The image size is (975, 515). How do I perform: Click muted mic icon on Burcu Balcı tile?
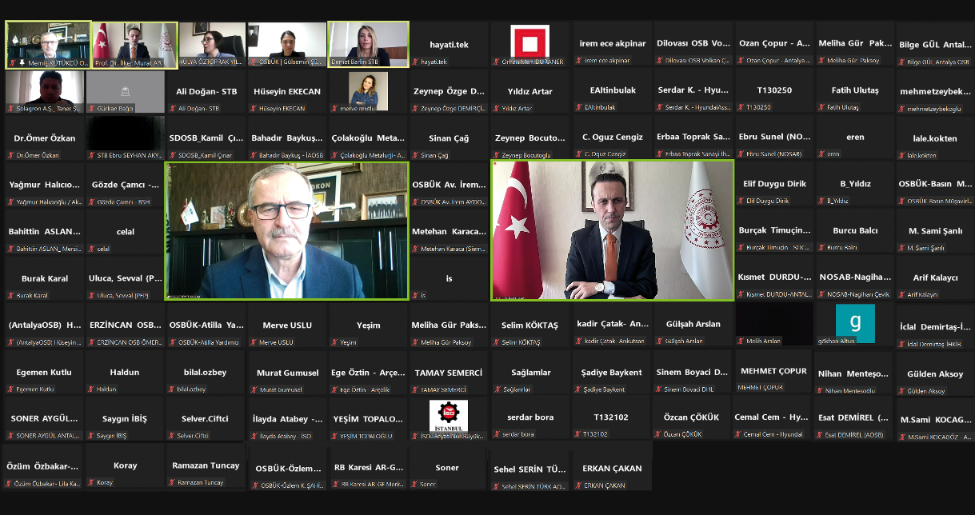[822, 248]
